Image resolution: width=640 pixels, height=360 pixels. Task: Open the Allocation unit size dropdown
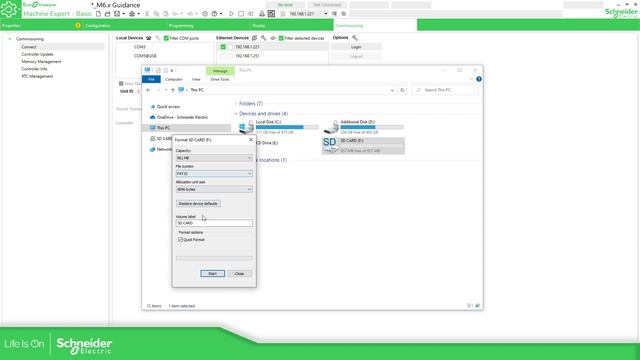pos(214,189)
